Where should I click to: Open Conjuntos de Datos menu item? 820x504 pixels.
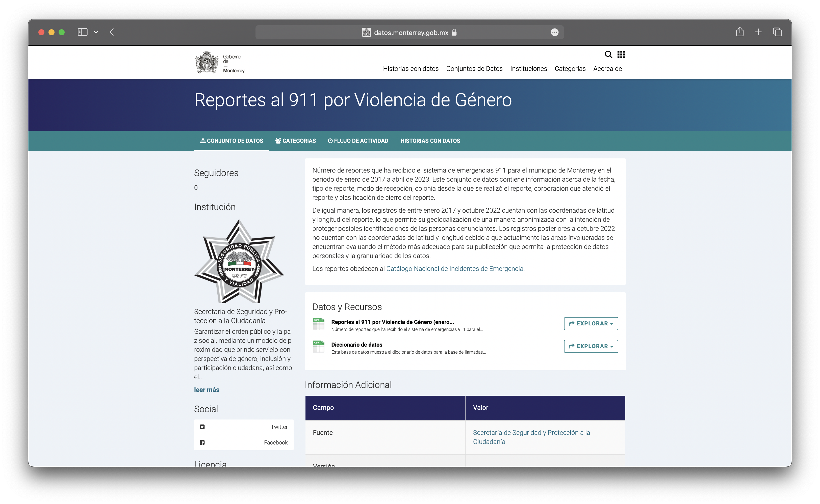(x=474, y=69)
